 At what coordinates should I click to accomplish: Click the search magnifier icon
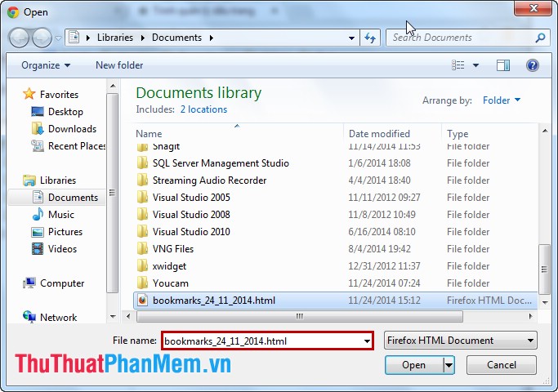pos(540,38)
